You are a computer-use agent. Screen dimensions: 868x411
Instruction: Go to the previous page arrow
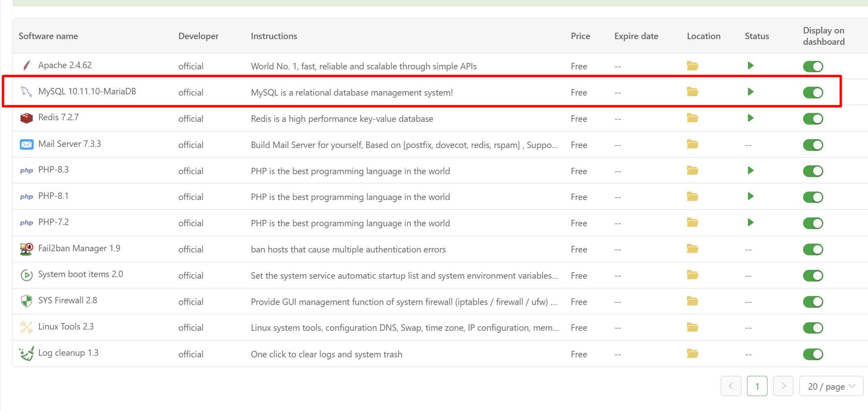click(x=731, y=386)
